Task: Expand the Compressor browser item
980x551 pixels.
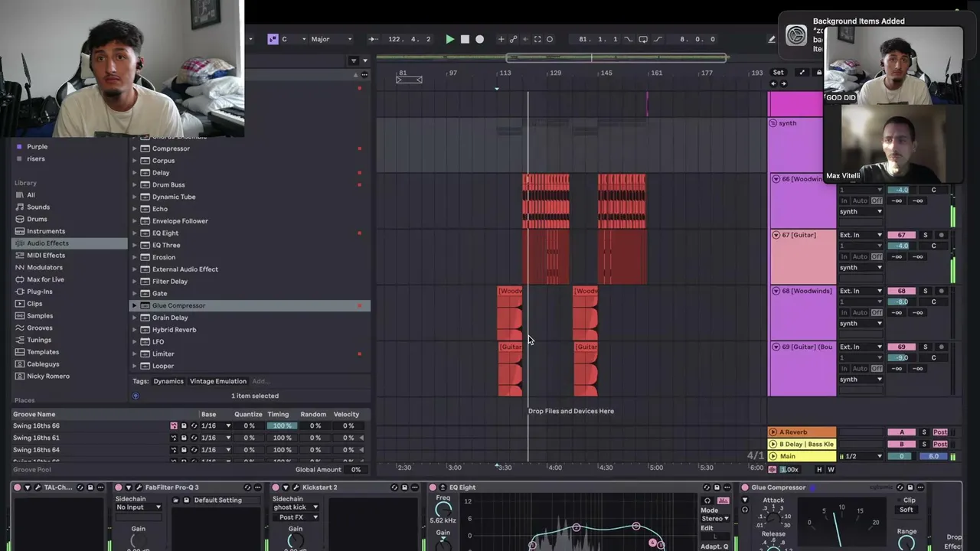Action: pos(135,148)
